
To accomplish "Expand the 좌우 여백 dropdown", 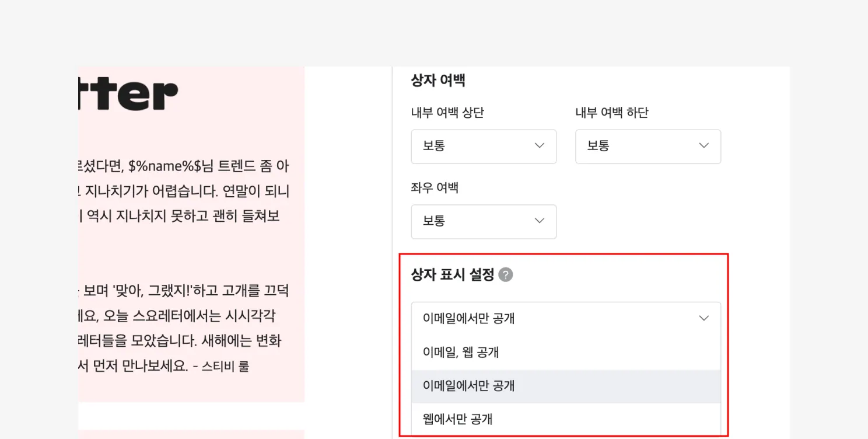I will click(483, 221).
